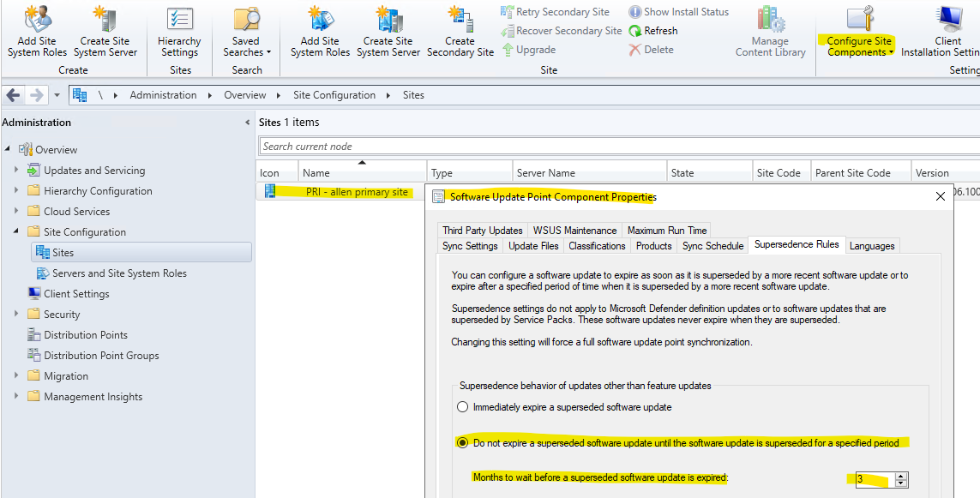Switch to the Products tab

coord(653,245)
